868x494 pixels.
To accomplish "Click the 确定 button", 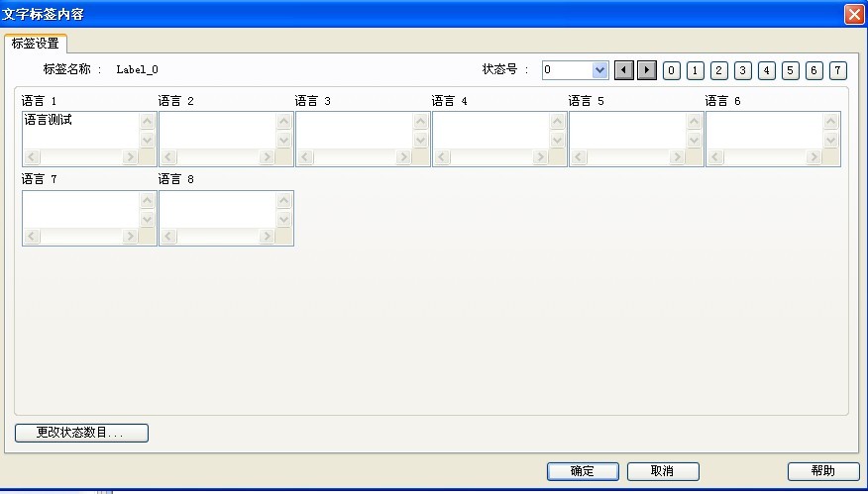I will click(583, 471).
